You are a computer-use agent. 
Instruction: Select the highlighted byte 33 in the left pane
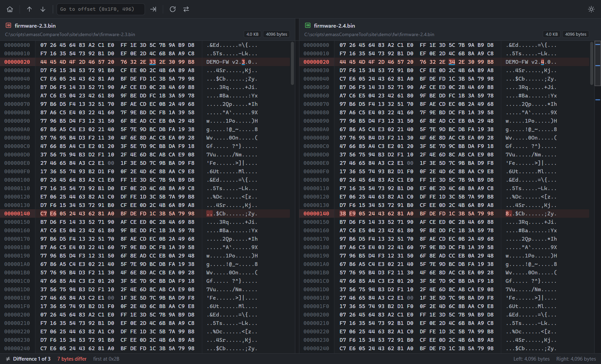(x=152, y=62)
